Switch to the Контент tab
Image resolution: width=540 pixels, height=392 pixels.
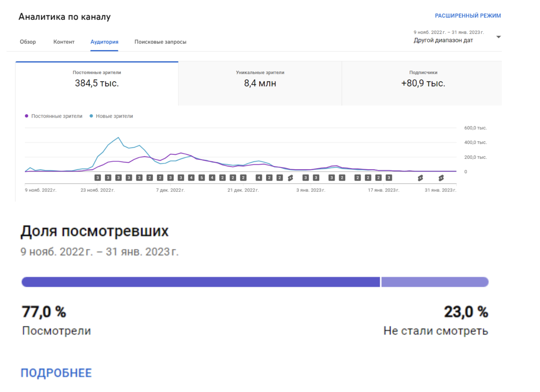64,42
